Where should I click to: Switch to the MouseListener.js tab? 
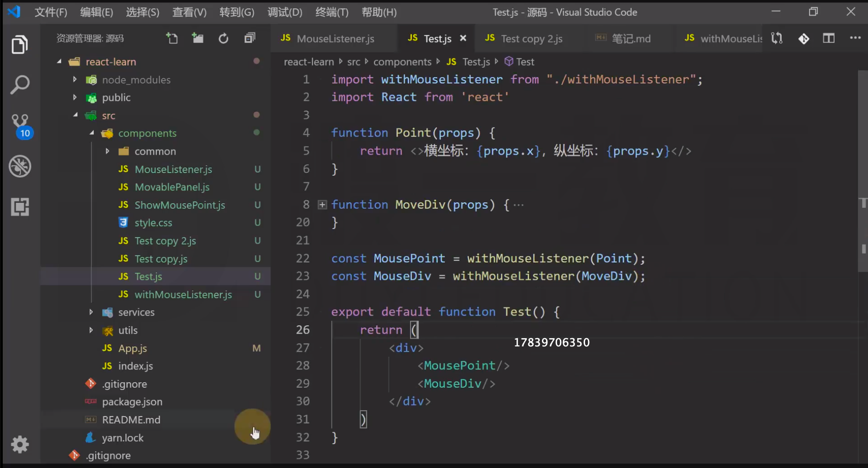click(335, 39)
